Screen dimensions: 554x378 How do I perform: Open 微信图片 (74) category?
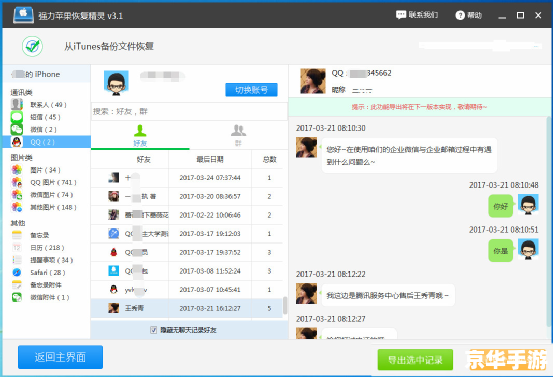click(47, 195)
